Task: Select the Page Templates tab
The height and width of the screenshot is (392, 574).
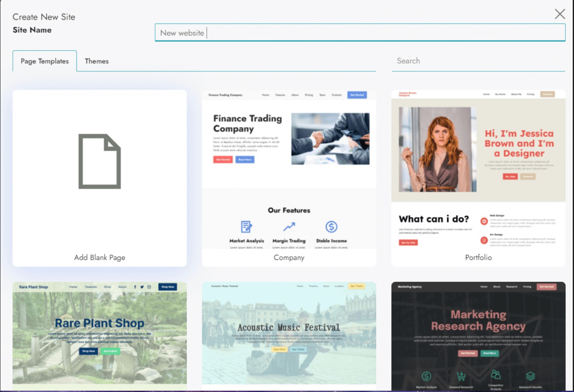Action: pos(45,61)
